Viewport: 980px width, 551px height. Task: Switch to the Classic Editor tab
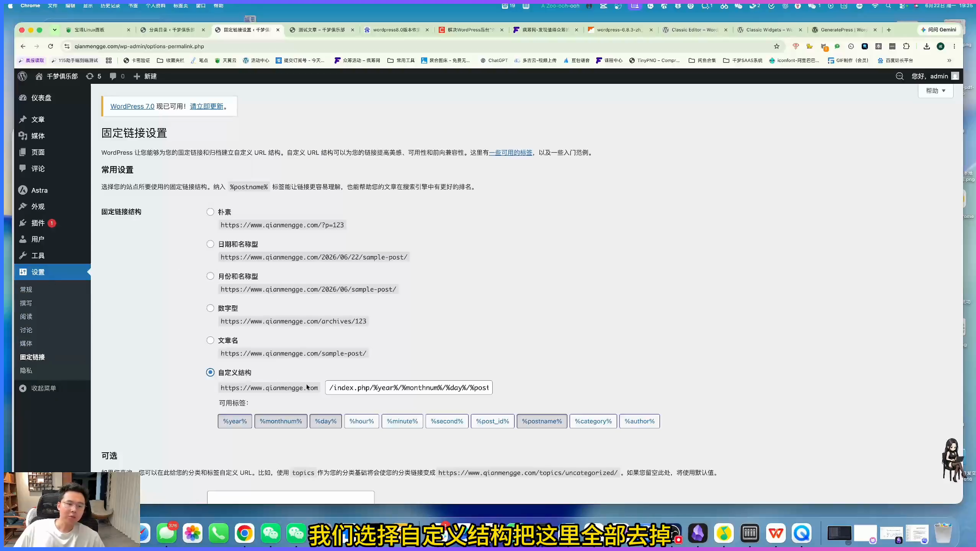coord(695,30)
